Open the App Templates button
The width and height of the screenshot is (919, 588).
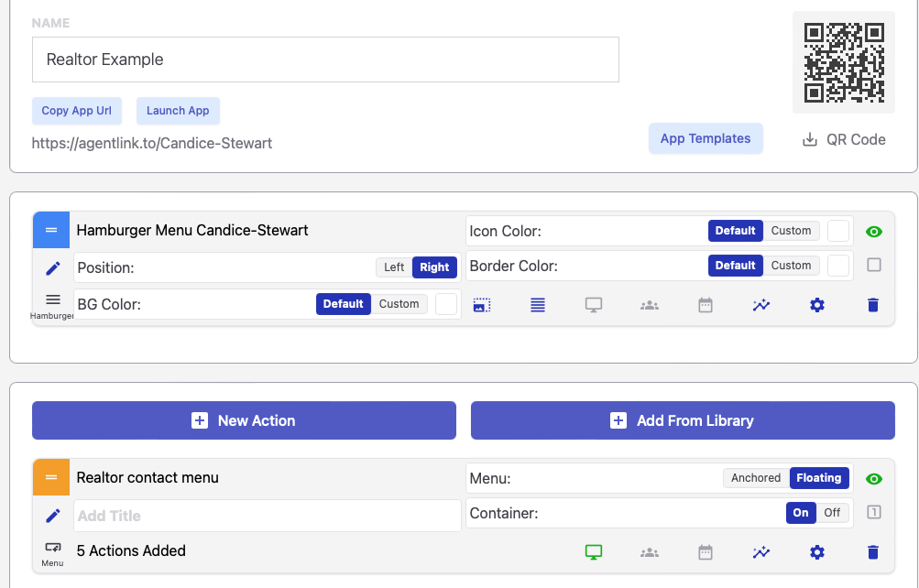tap(706, 138)
